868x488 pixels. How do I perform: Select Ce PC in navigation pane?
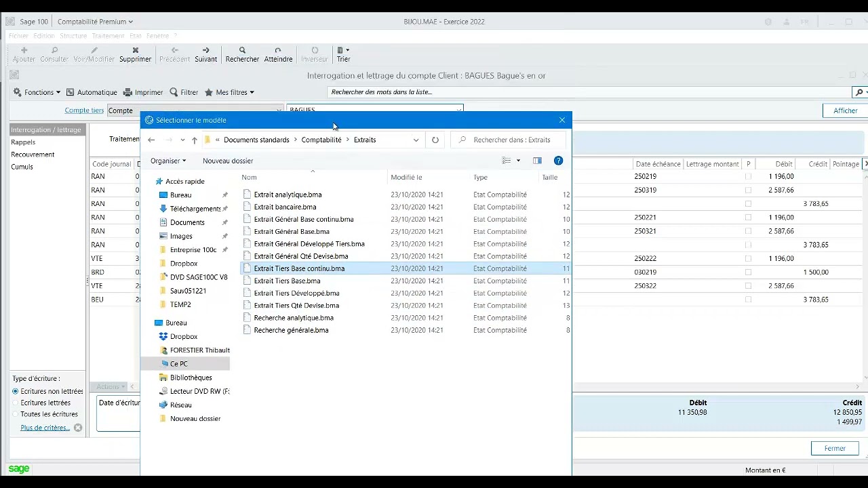pos(179,364)
